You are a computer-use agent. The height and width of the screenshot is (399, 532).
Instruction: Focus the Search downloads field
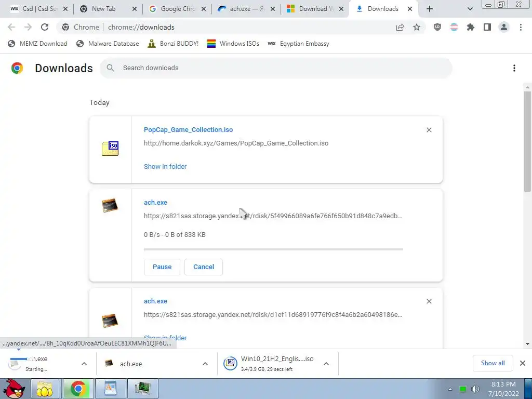click(276, 68)
